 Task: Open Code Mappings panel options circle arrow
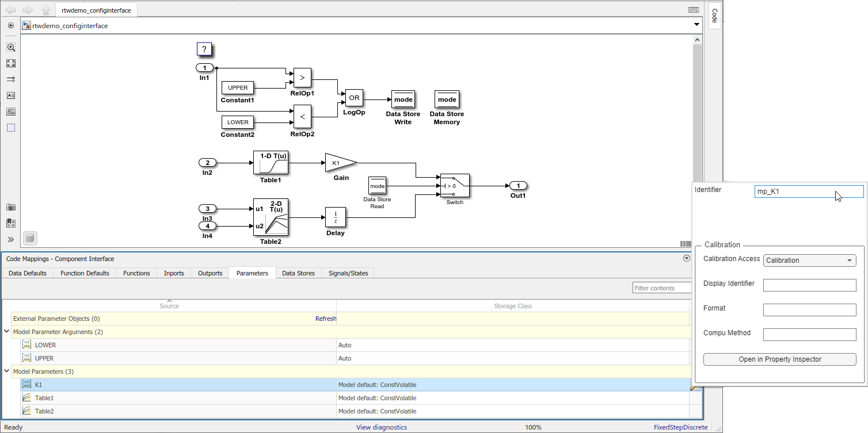[686, 259]
